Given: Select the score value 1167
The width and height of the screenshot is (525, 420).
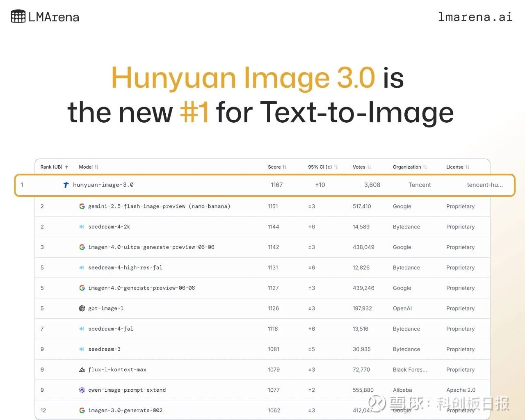Looking at the screenshot, I should coord(277,185).
